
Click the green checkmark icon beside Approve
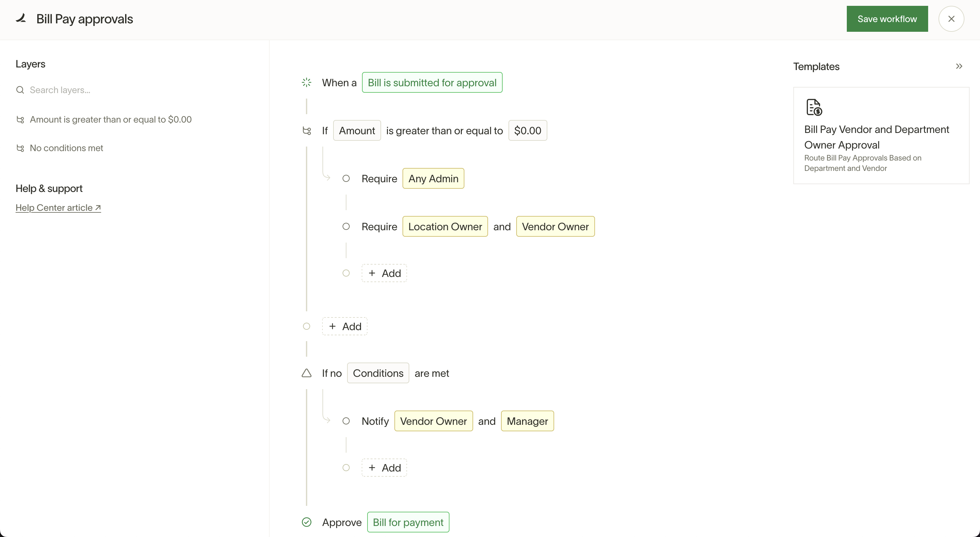click(x=306, y=522)
